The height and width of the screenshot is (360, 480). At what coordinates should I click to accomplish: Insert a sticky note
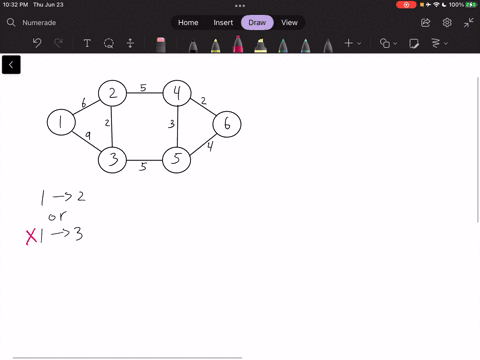pyautogui.click(x=414, y=43)
